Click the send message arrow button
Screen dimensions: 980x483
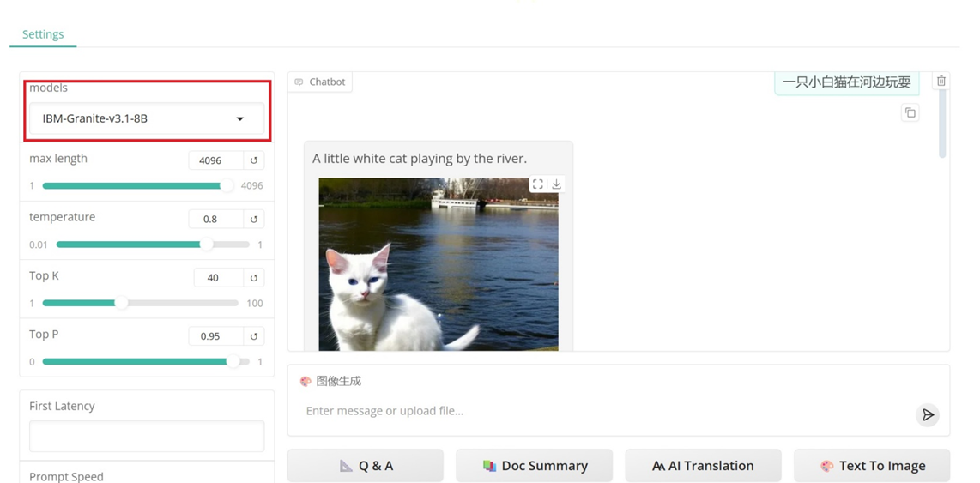click(x=929, y=415)
